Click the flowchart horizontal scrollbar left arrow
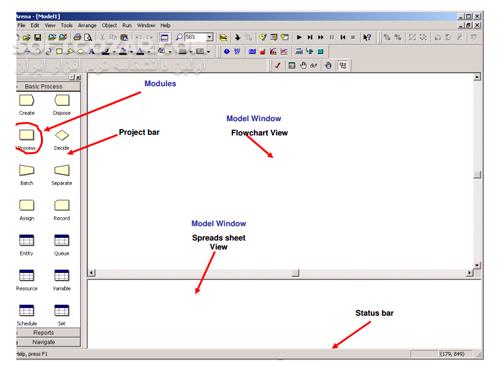 (92, 273)
